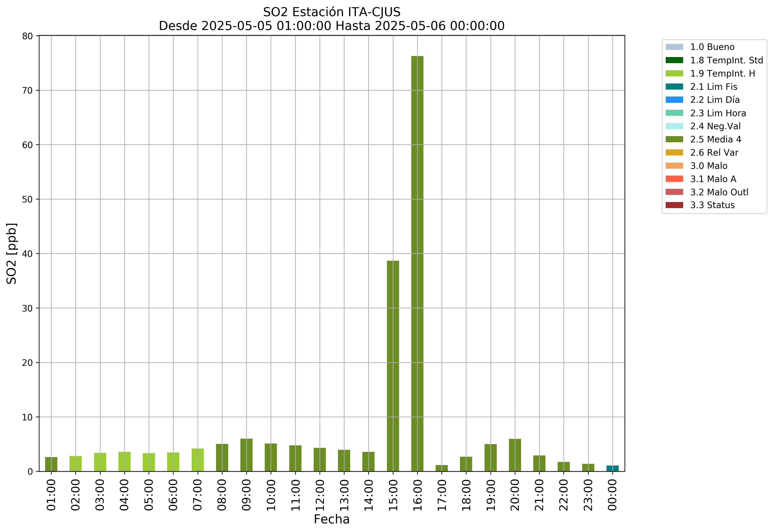The width and height of the screenshot is (773, 532).
Task: Click the bar at 10:00
Action: click(x=271, y=457)
